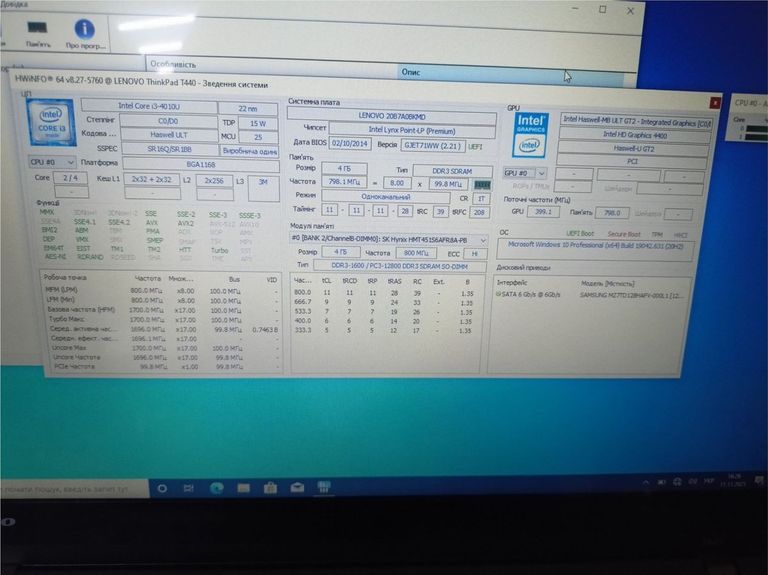Click the UEFI Boot indicator label
Viewport: 768px width, 575px height.
click(580, 234)
